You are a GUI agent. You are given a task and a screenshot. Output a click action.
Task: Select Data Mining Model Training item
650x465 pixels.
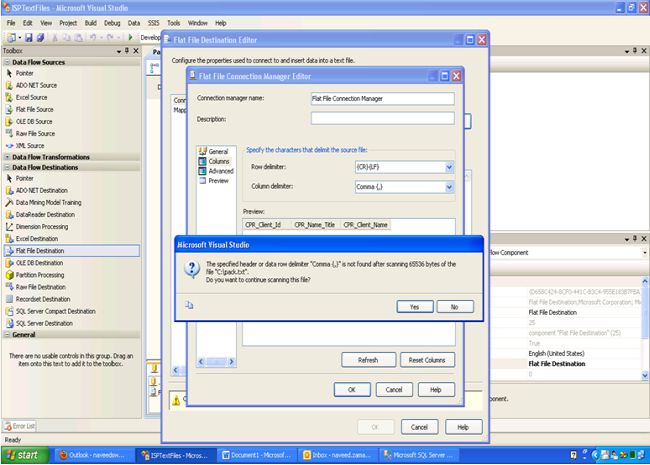(x=49, y=202)
